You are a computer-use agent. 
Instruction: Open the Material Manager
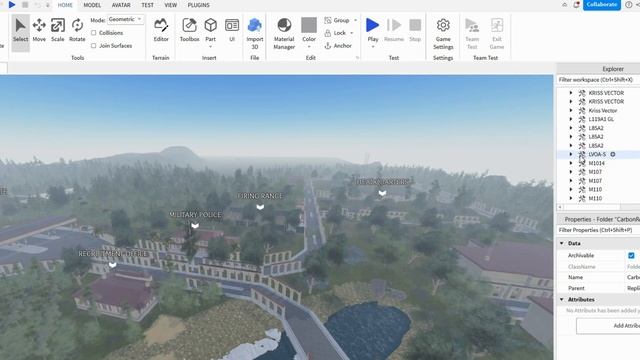pyautogui.click(x=284, y=33)
